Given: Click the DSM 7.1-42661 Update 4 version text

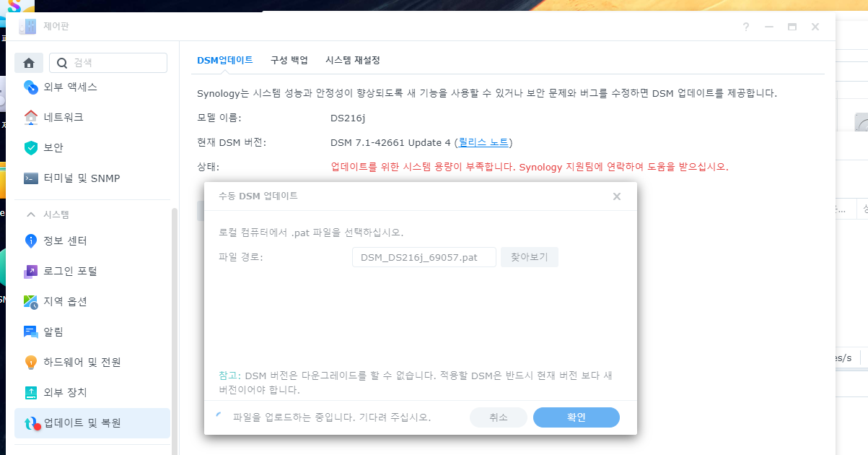Looking at the screenshot, I should [390, 142].
